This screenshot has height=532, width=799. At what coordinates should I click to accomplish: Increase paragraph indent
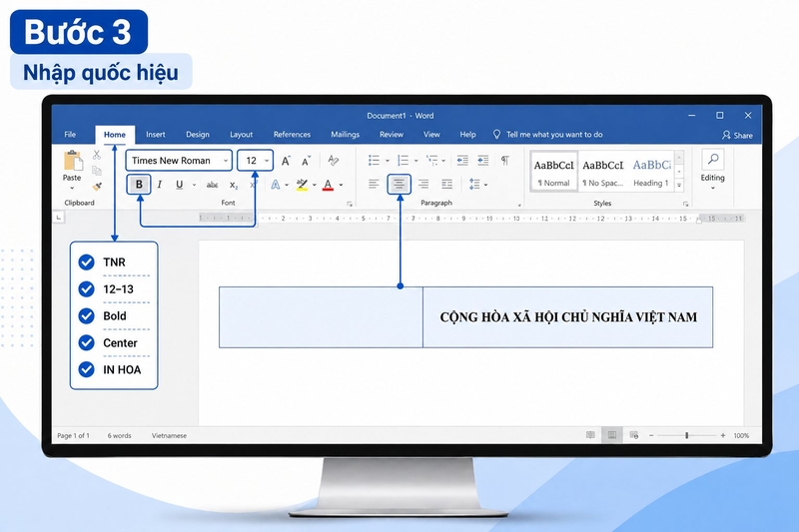point(482,161)
